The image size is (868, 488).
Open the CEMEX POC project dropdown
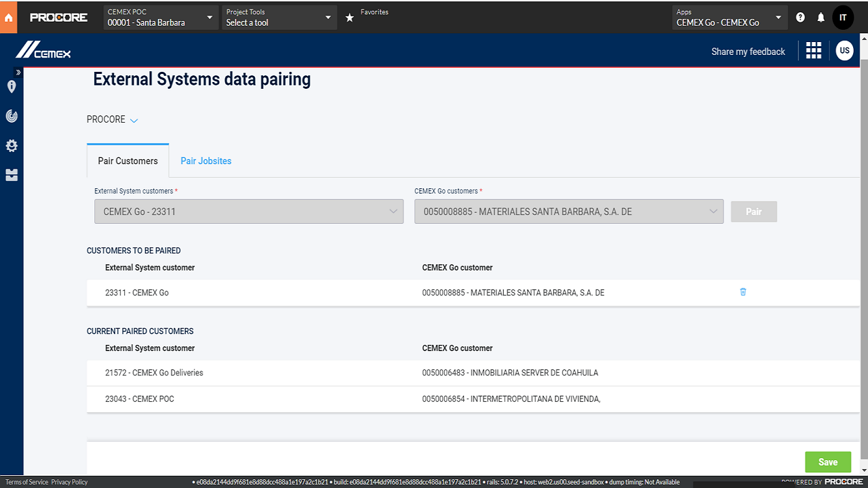[x=160, y=18]
